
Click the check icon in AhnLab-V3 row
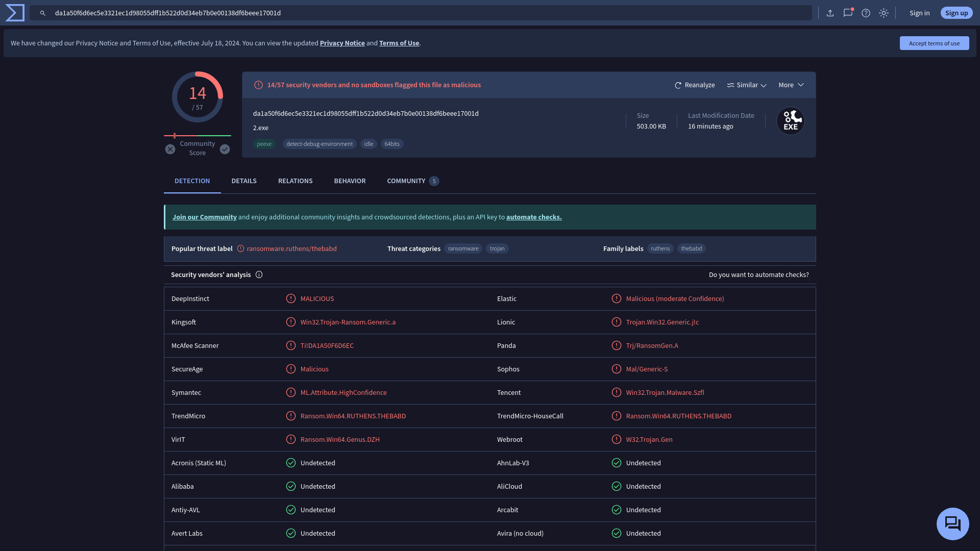pos(617,463)
